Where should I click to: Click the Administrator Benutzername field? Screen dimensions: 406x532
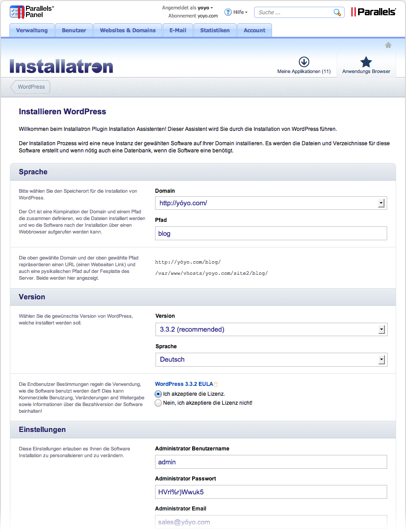[x=271, y=462]
